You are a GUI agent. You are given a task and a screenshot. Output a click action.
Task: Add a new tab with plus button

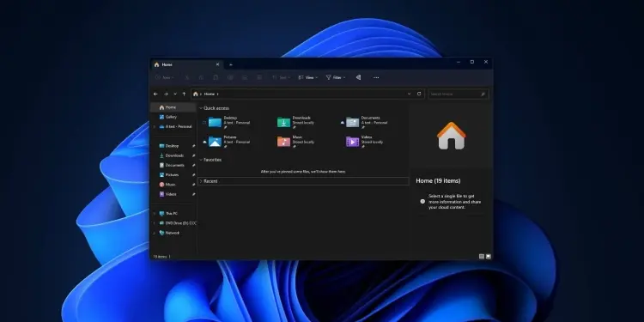point(231,65)
